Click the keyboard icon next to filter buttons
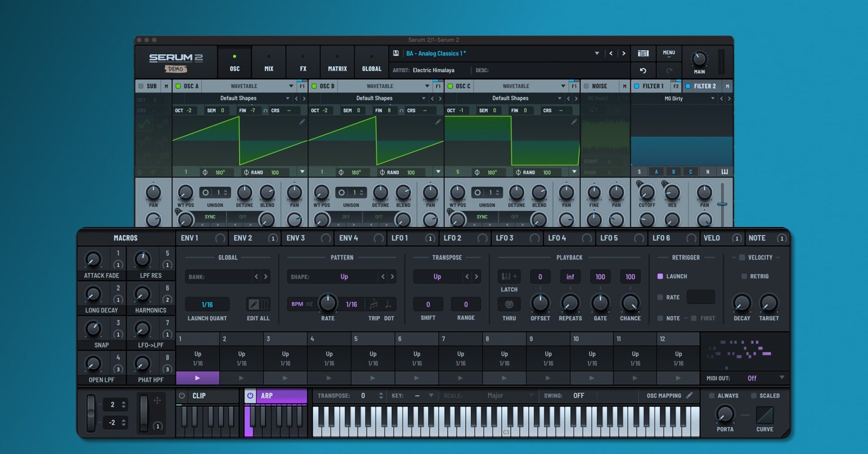 [725, 171]
